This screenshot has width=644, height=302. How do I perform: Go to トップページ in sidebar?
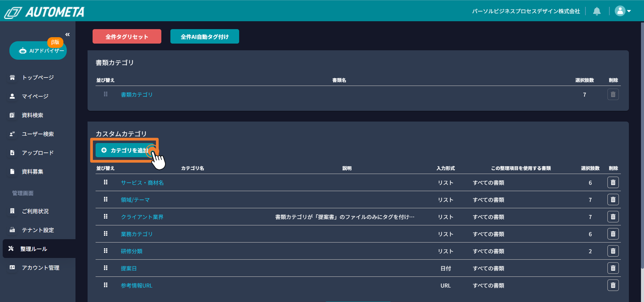[38, 77]
